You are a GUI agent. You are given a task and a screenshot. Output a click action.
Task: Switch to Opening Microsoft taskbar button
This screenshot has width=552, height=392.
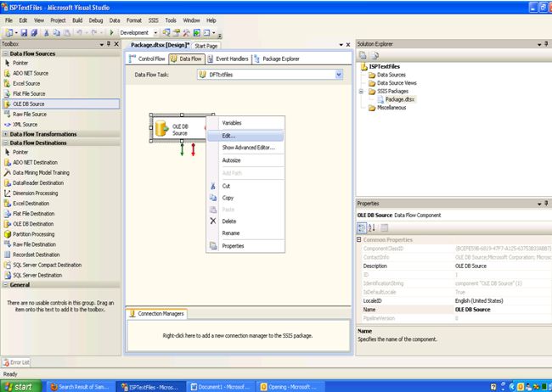click(x=289, y=387)
